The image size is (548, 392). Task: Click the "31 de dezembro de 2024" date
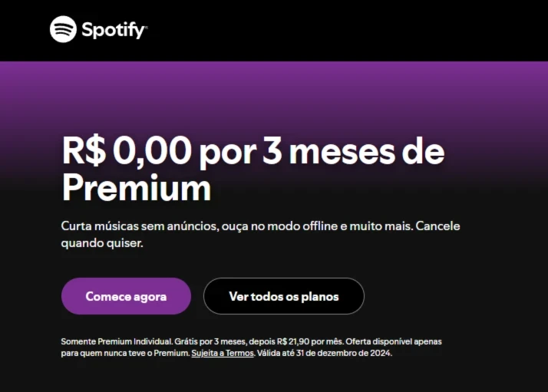(343, 353)
